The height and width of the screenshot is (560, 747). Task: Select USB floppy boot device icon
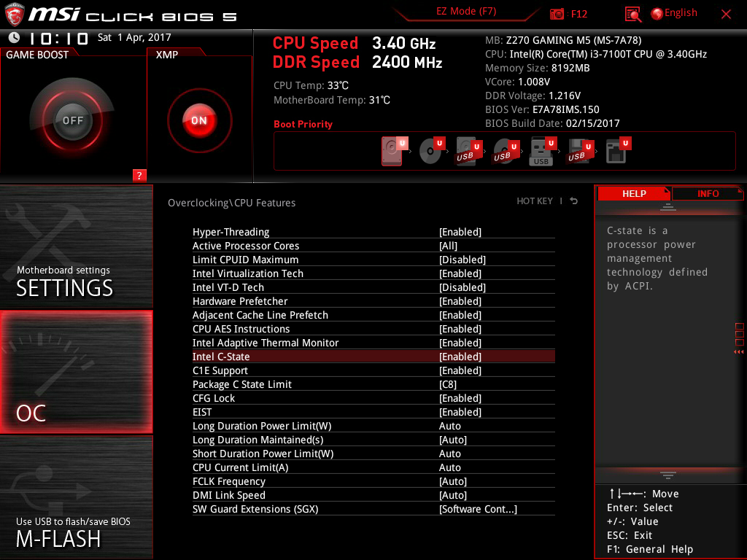coord(580,151)
